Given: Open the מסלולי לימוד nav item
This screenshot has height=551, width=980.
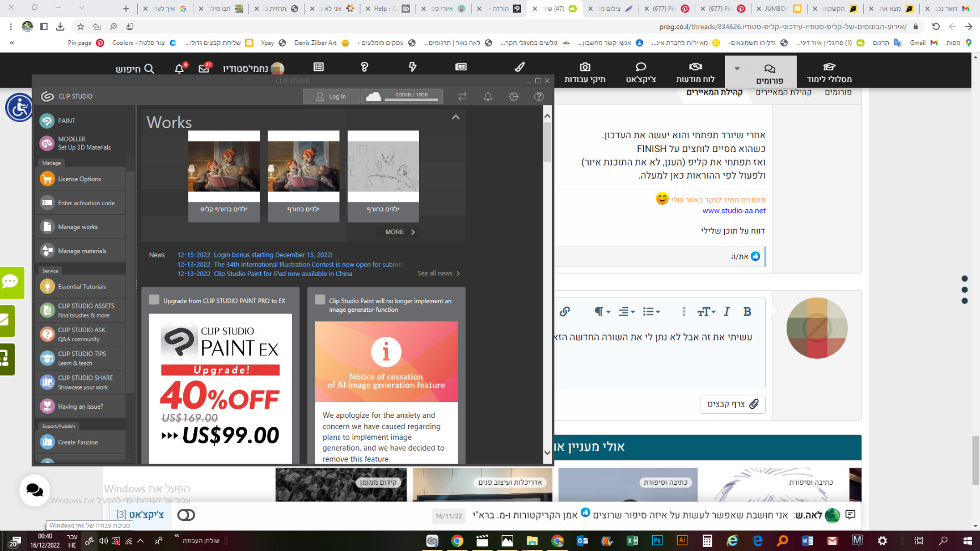Looking at the screenshot, I should pyautogui.click(x=829, y=73).
